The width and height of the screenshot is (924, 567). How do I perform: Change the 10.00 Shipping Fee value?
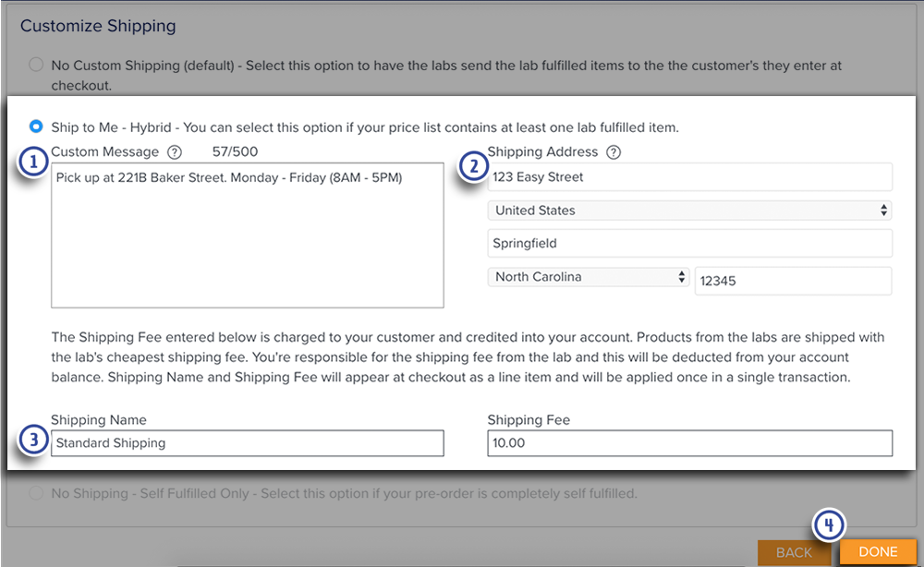coord(689,443)
